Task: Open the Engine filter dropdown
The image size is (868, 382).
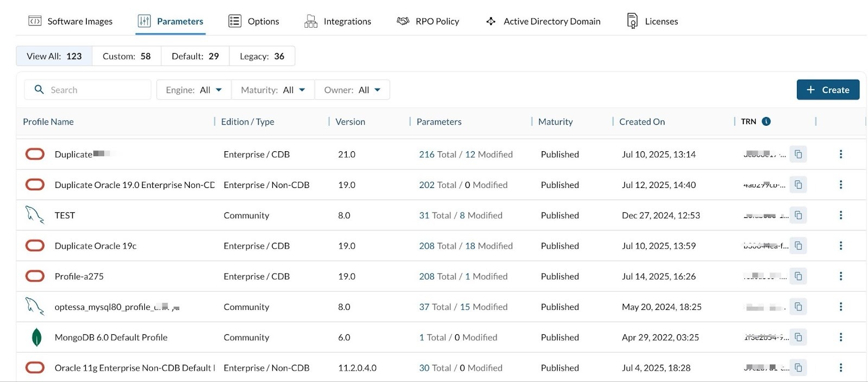Action: coord(194,90)
